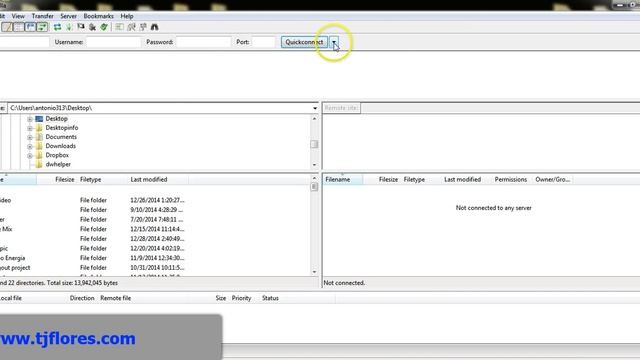The height and width of the screenshot is (360, 640).
Task: Select row modified 9/10/2014 4:28:29
Action: coord(155,210)
